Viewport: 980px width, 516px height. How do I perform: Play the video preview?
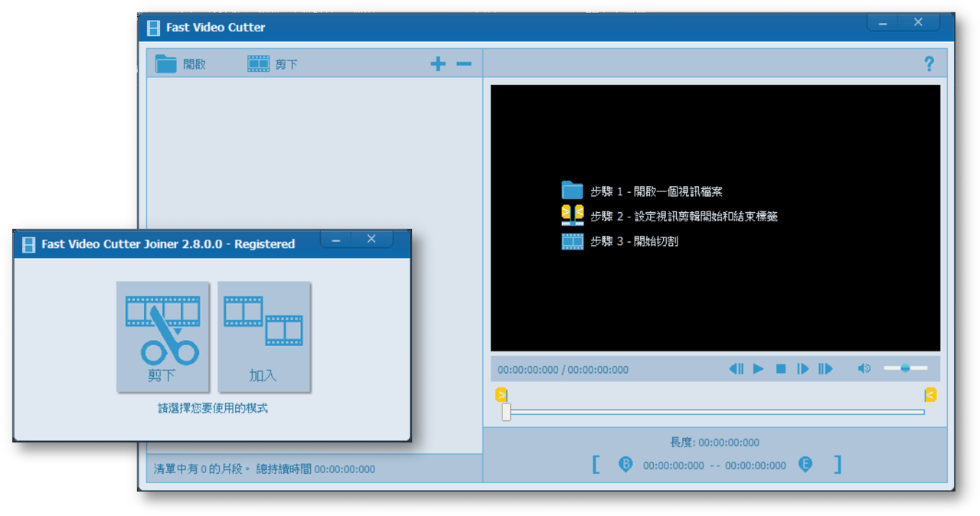point(758,369)
